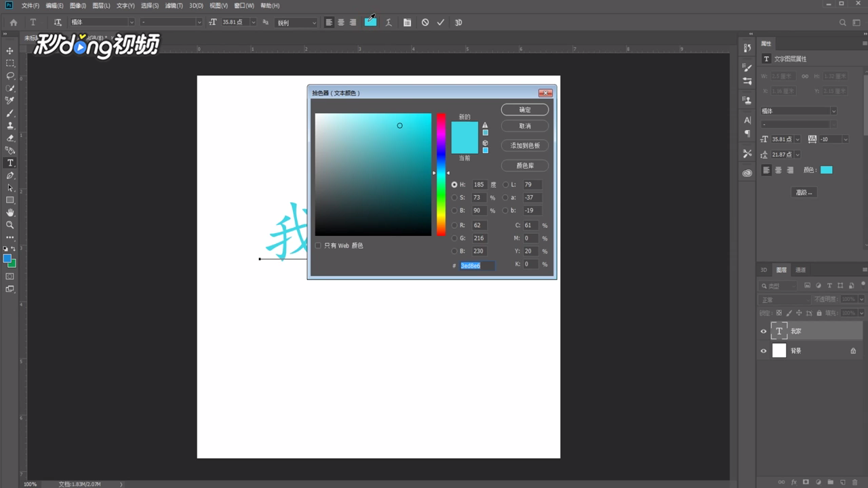The image size is (868, 488).
Task: Open the History panel icon
Action: click(x=747, y=48)
